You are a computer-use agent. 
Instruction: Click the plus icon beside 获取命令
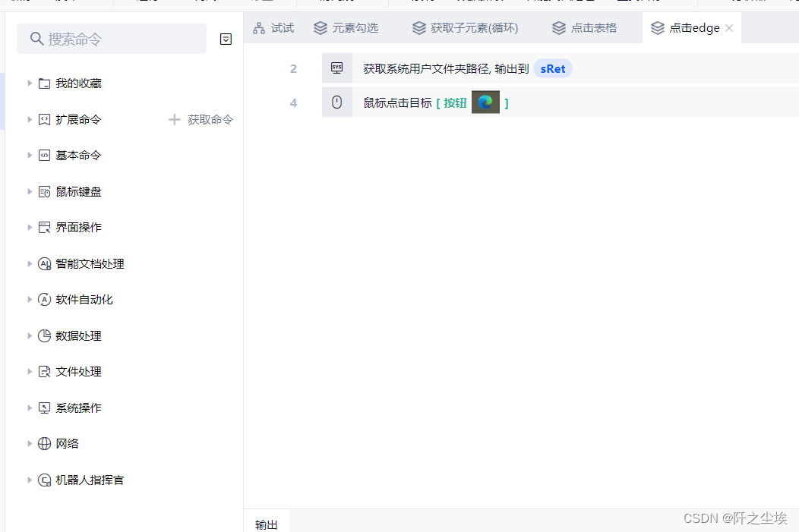click(174, 120)
